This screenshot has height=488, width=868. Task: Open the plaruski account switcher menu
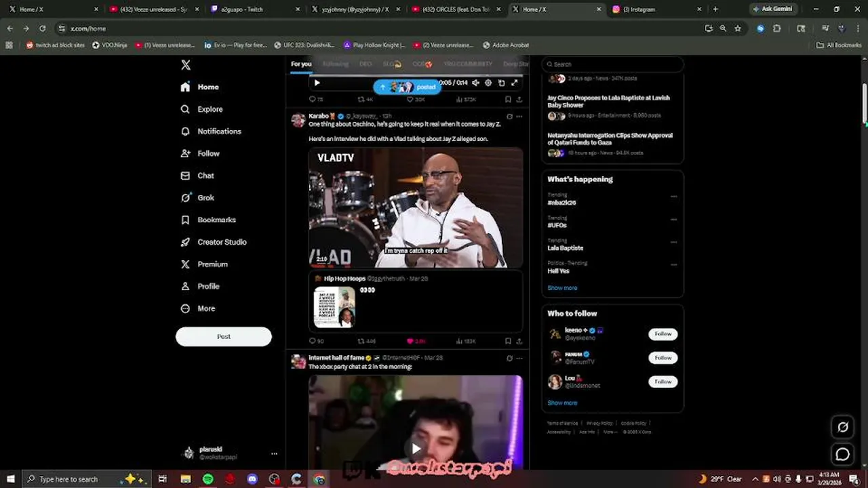[x=231, y=453]
